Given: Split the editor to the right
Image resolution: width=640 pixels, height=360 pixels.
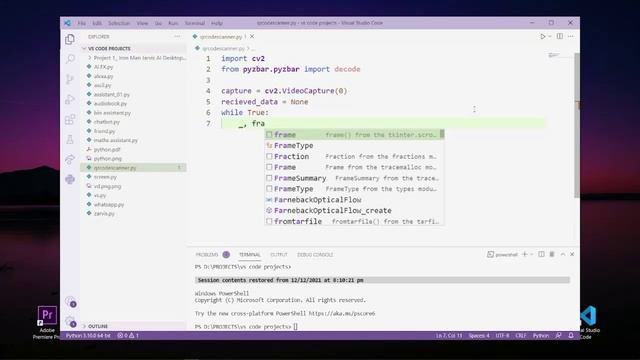Looking at the screenshot, I should tap(560, 36).
